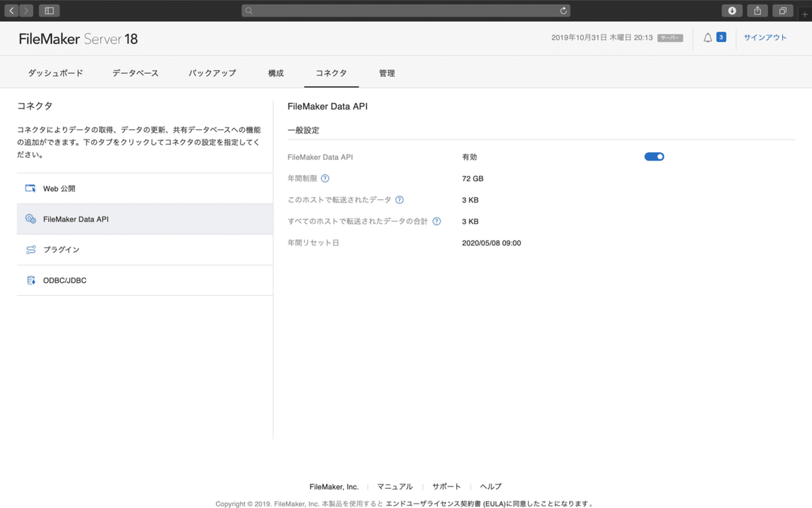812x508 pixels.
Task: Show the Safari sidebar
Action: click(x=49, y=10)
